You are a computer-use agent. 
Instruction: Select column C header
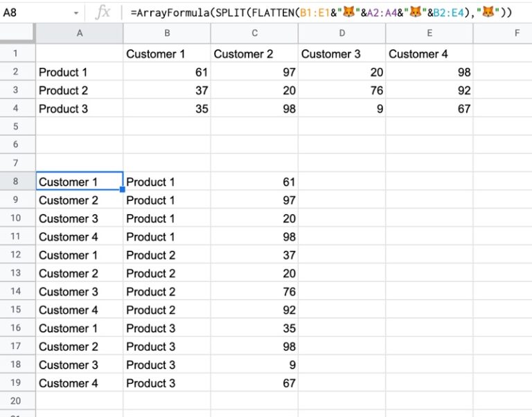coord(254,33)
